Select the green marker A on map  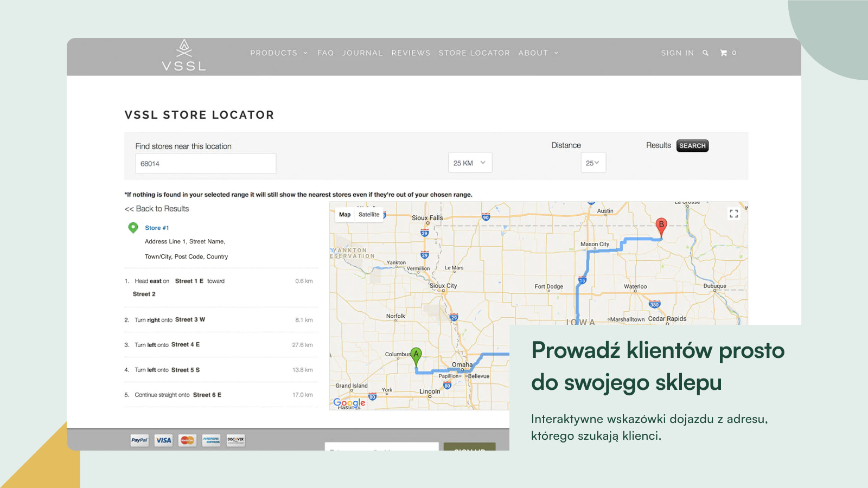[416, 357]
